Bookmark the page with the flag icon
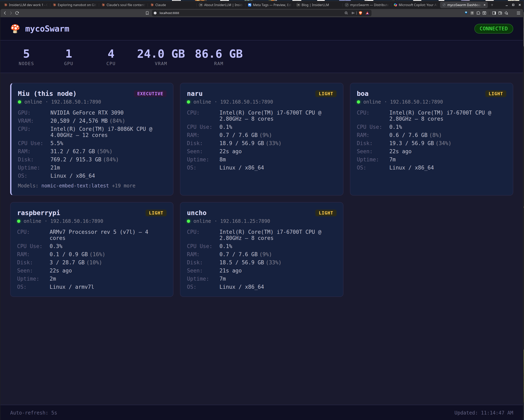The height and width of the screenshot is (420, 524). pyautogui.click(x=147, y=13)
